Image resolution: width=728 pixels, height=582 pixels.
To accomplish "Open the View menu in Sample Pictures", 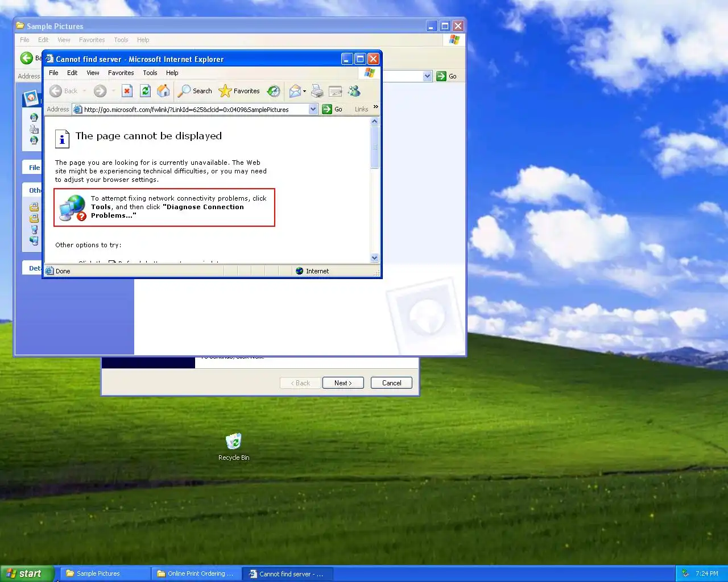I will click(x=64, y=40).
